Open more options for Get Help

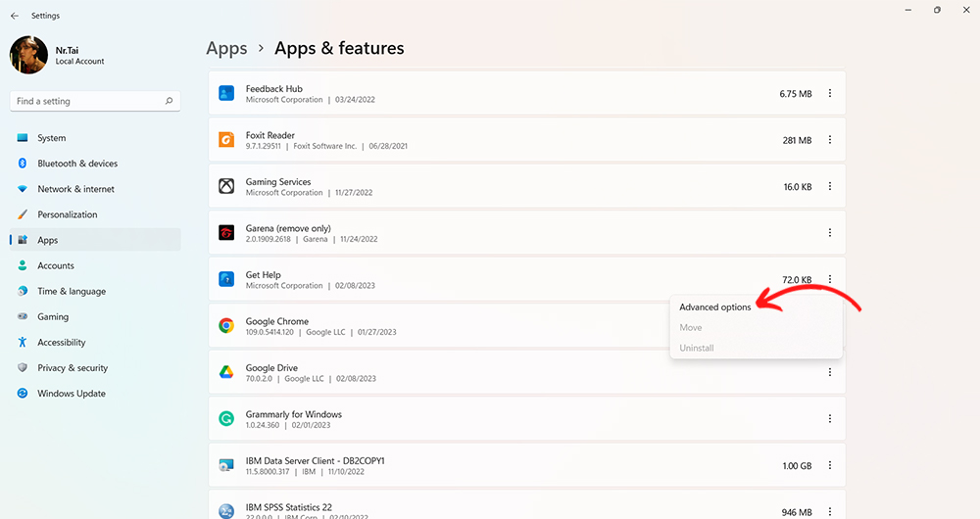click(x=830, y=279)
